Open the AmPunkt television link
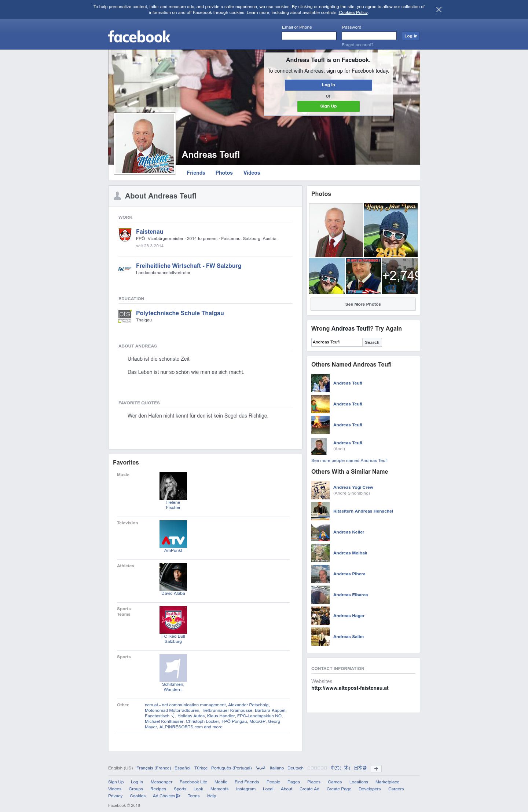The image size is (528, 812). pyautogui.click(x=173, y=550)
